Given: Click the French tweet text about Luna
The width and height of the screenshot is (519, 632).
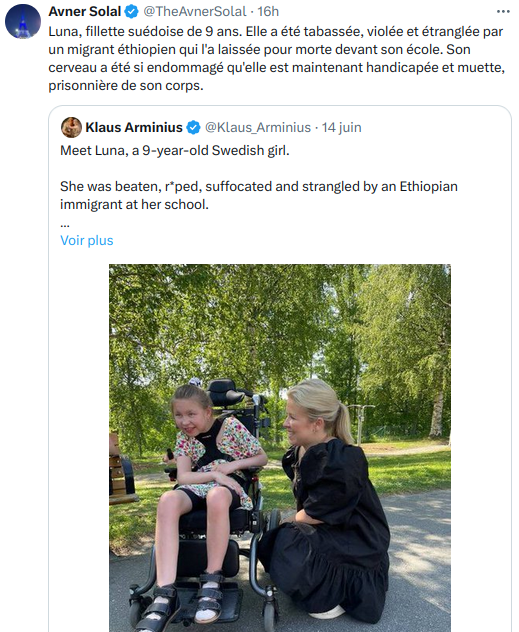Looking at the screenshot, I should pos(276,58).
